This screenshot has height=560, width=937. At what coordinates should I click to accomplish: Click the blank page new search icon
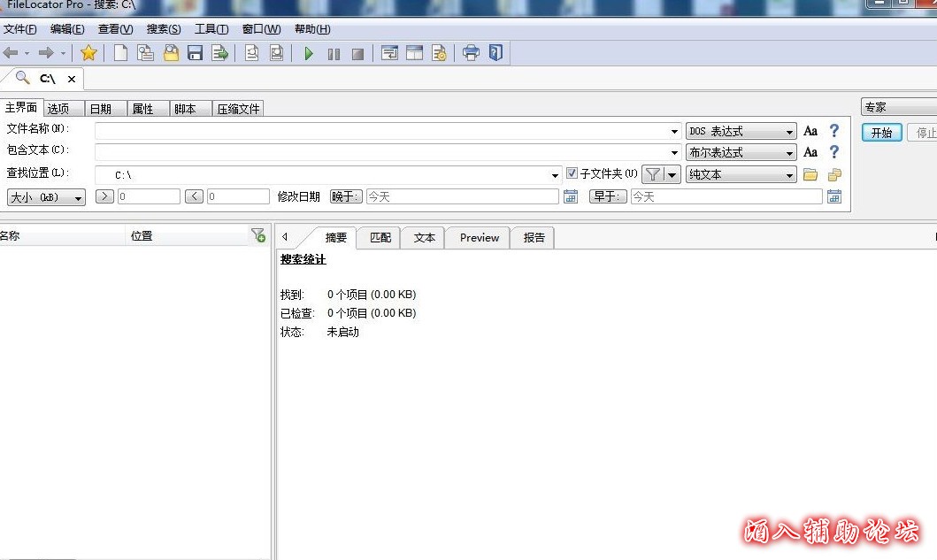tap(120, 53)
